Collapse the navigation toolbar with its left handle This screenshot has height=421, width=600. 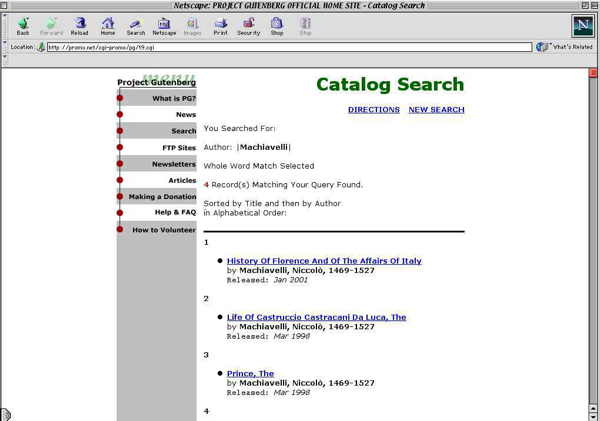coord(5,26)
